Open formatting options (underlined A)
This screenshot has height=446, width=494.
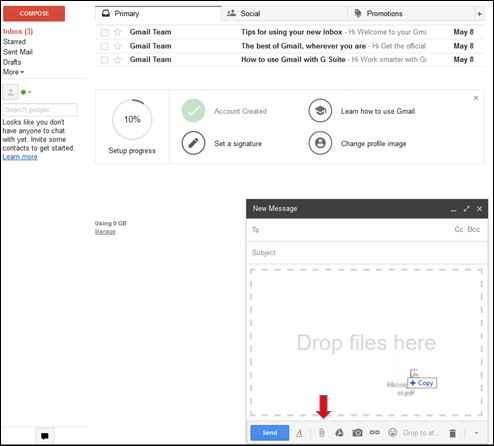(299, 433)
